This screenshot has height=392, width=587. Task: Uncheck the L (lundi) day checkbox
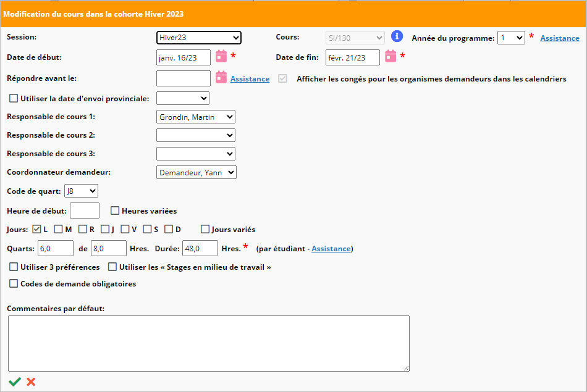tap(36, 229)
